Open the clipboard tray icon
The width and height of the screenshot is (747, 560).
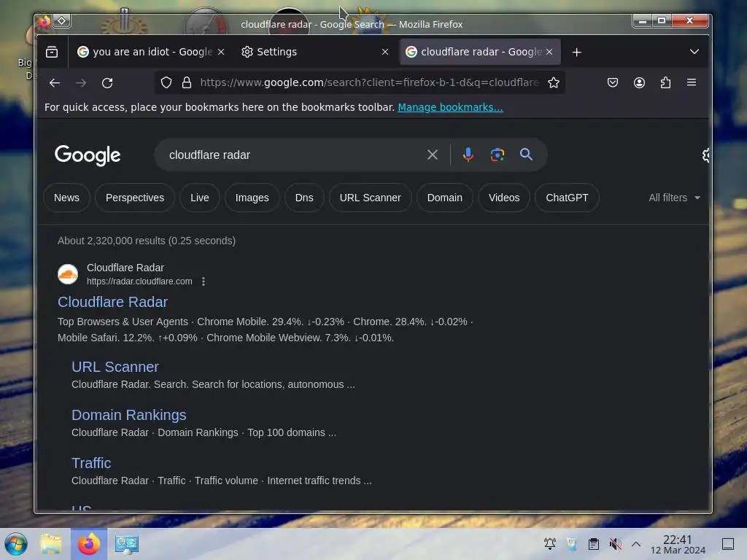(x=594, y=544)
